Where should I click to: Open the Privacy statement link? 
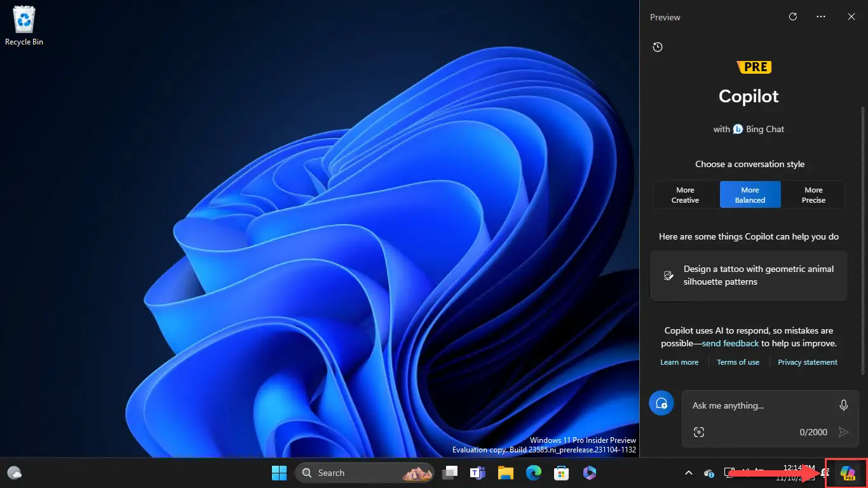tap(808, 362)
